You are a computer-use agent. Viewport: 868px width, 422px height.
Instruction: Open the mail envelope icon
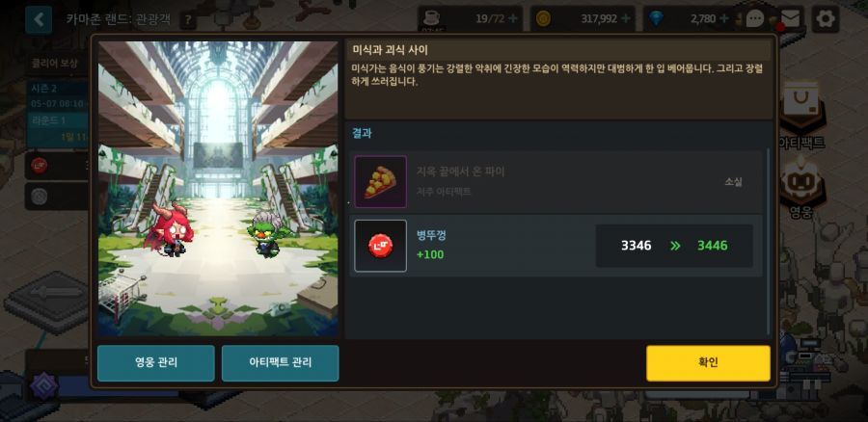[x=789, y=19]
